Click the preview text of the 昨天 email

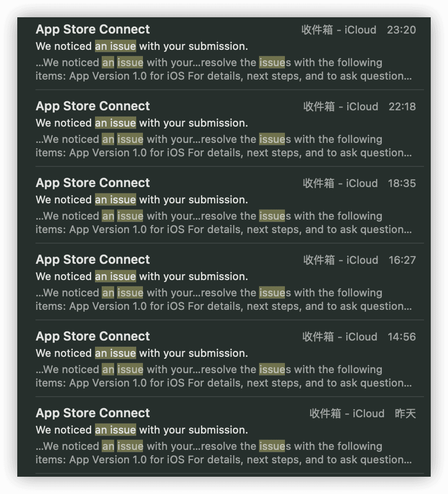(224, 453)
